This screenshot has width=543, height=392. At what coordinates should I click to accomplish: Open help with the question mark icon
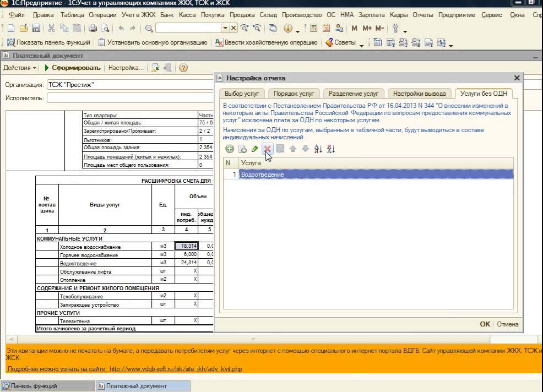point(183,68)
